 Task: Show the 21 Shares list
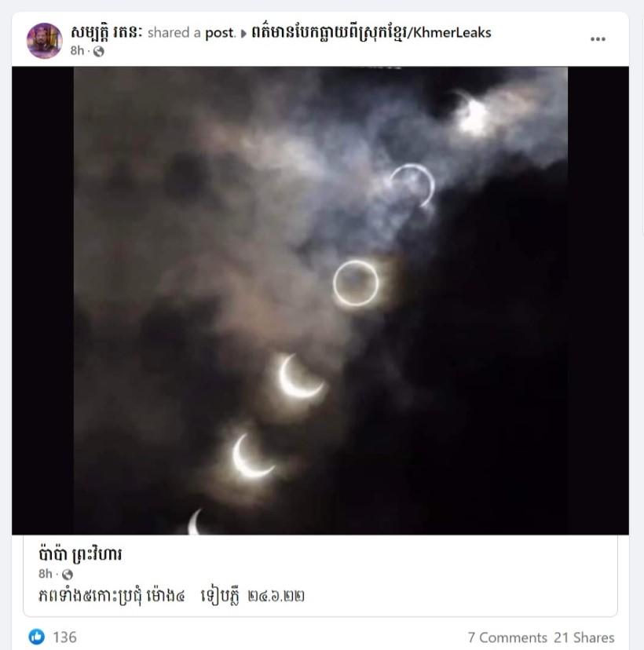(x=584, y=637)
